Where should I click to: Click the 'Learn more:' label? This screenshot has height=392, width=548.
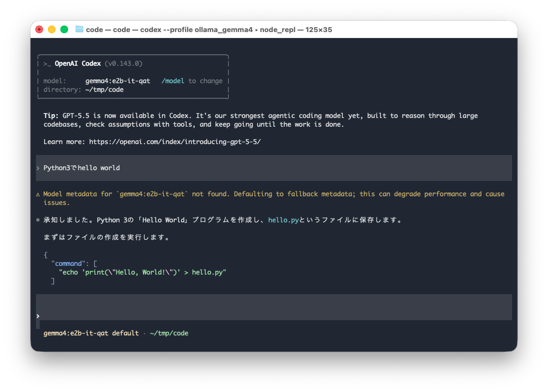coord(64,142)
